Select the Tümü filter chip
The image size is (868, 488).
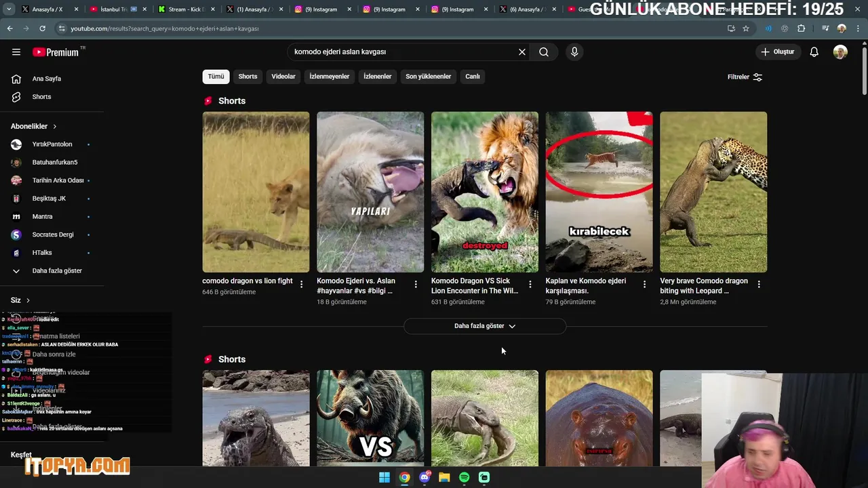tap(216, 77)
